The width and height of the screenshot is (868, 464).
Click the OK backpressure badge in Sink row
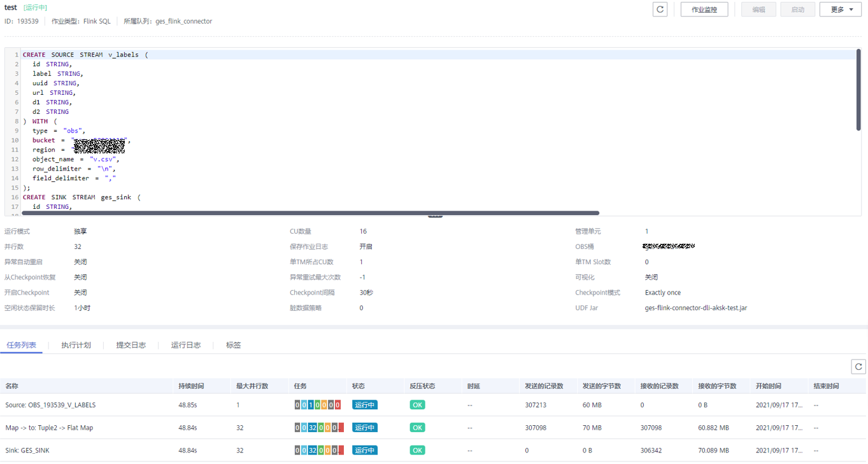pyautogui.click(x=417, y=451)
